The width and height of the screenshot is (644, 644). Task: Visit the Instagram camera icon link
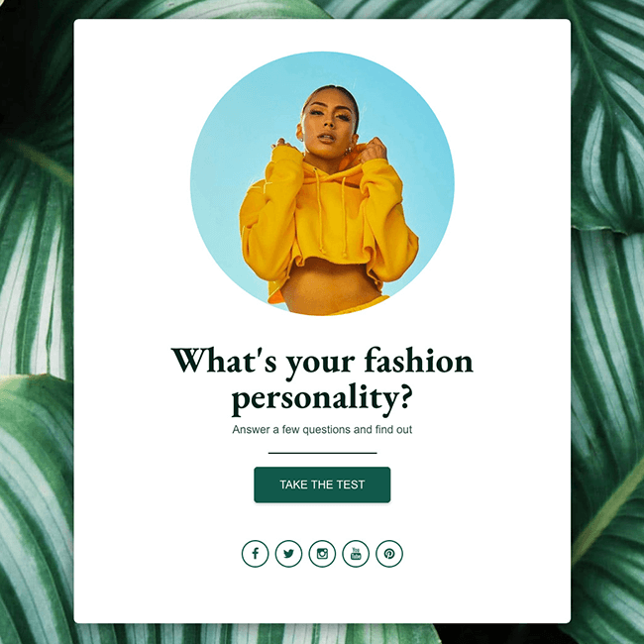(322, 554)
